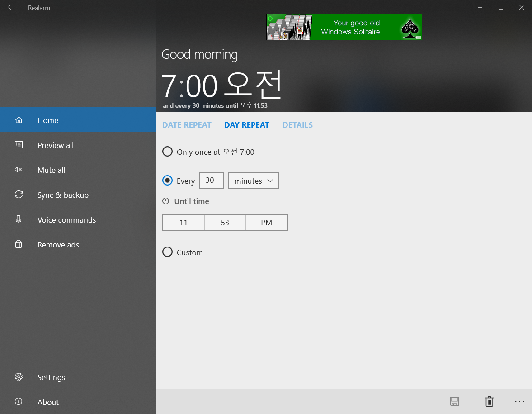
Task: Click the until-time minute field 53
Action: coord(225,223)
